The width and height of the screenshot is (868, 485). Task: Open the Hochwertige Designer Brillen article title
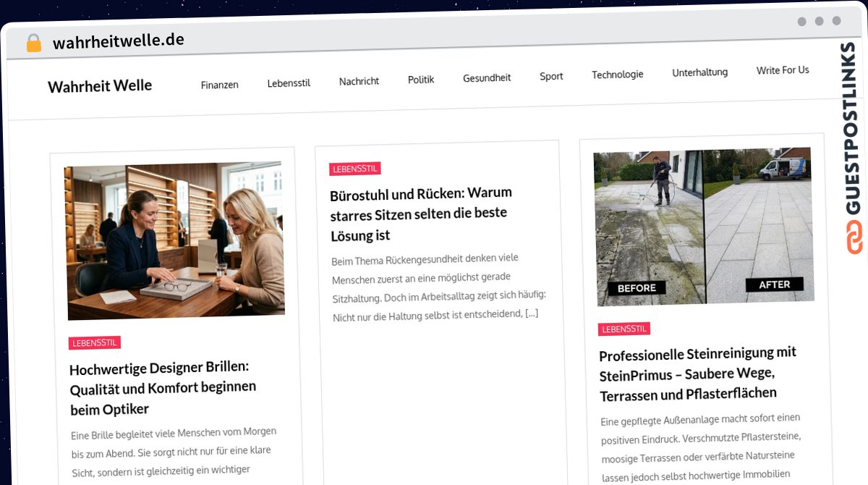pyautogui.click(x=163, y=388)
